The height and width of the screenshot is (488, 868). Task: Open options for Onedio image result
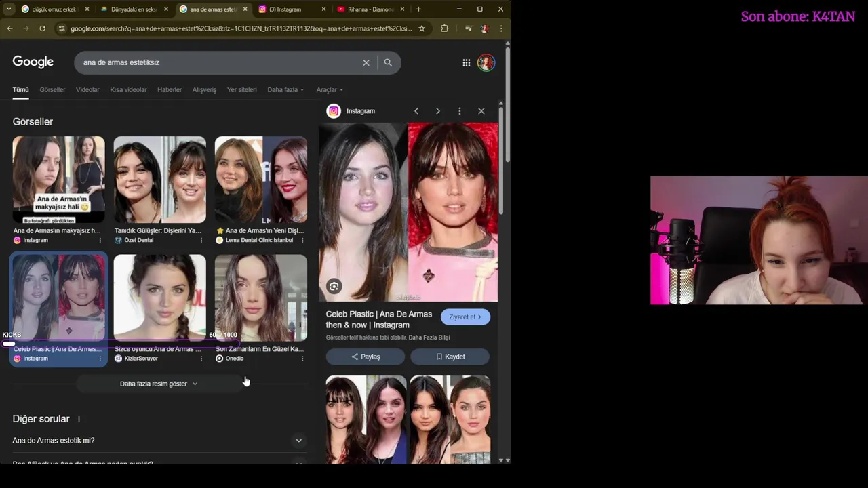pos(302,359)
